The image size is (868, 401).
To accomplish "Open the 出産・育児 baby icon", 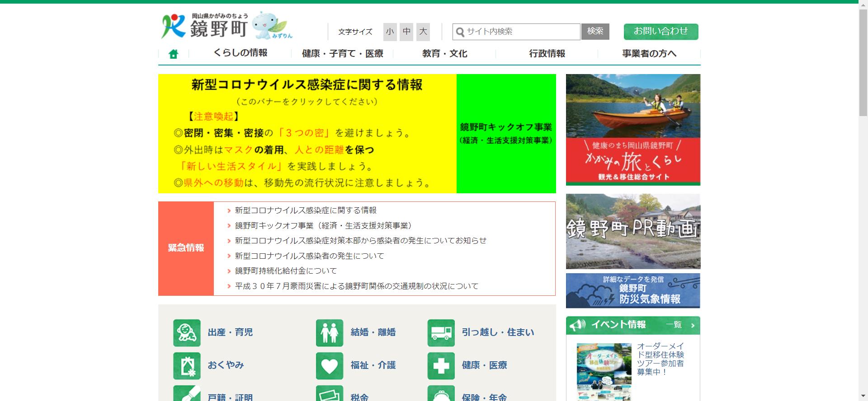I will (187, 333).
